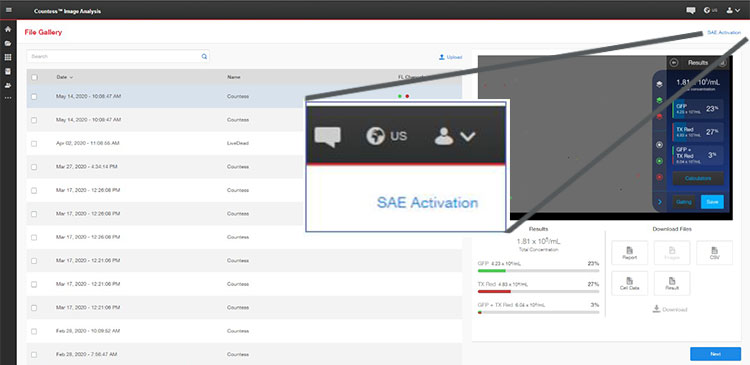Click Gating in the preview panel
This screenshot has height=365, width=750.
tap(684, 202)
